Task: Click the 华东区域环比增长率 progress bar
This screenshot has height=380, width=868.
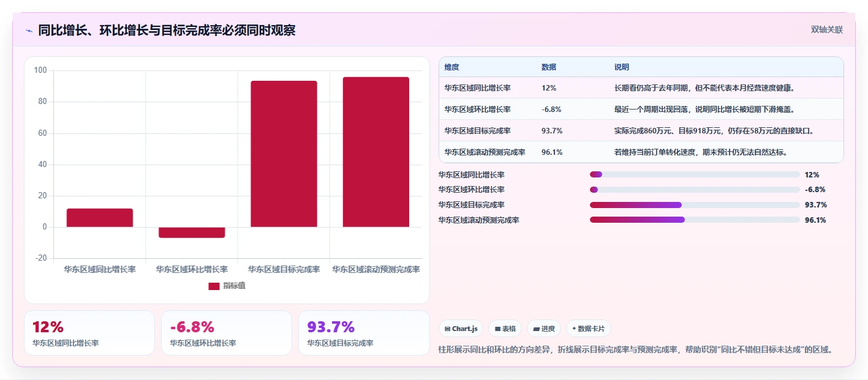Action: 695,190
